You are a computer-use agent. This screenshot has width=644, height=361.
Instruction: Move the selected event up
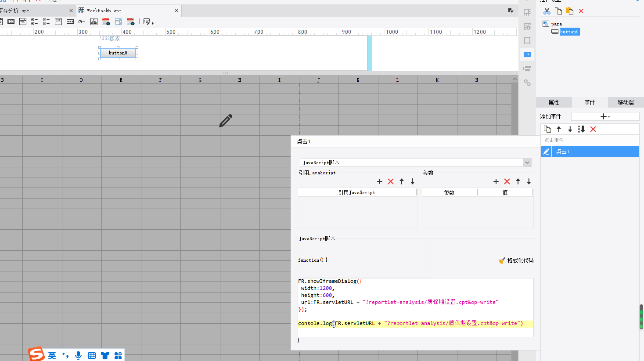[x=559, y=129]
